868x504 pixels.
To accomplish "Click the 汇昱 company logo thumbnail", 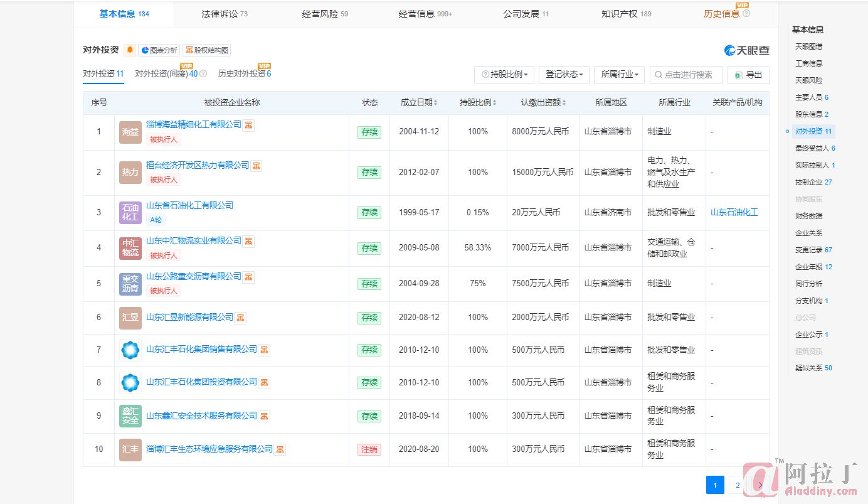I will [x=130, y=318].
